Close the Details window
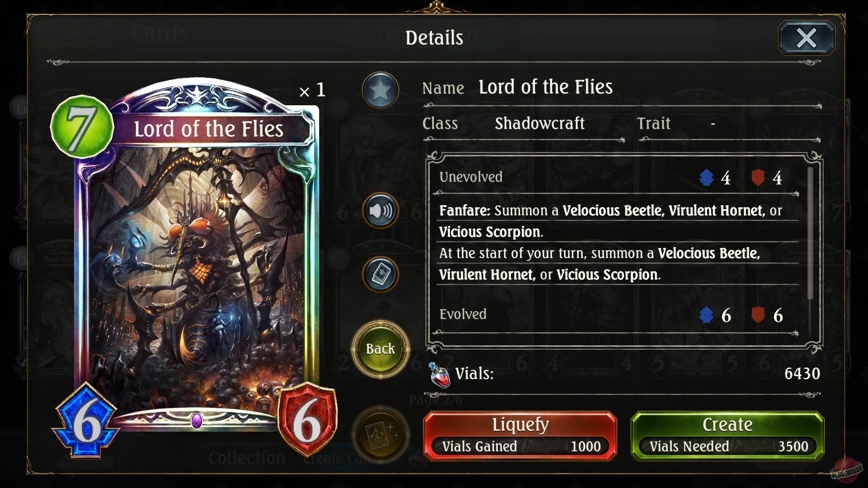 pos(807,38)
